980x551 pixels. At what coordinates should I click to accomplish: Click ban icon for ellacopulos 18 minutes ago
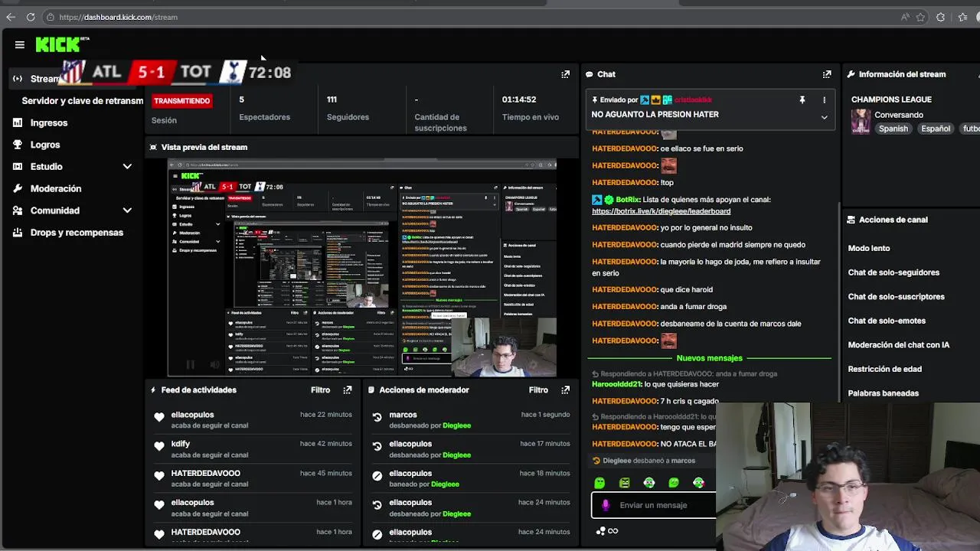coord(377,476)
